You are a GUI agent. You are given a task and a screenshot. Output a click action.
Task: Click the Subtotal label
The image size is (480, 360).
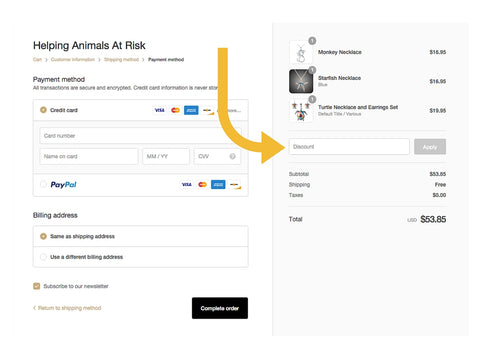299,174
